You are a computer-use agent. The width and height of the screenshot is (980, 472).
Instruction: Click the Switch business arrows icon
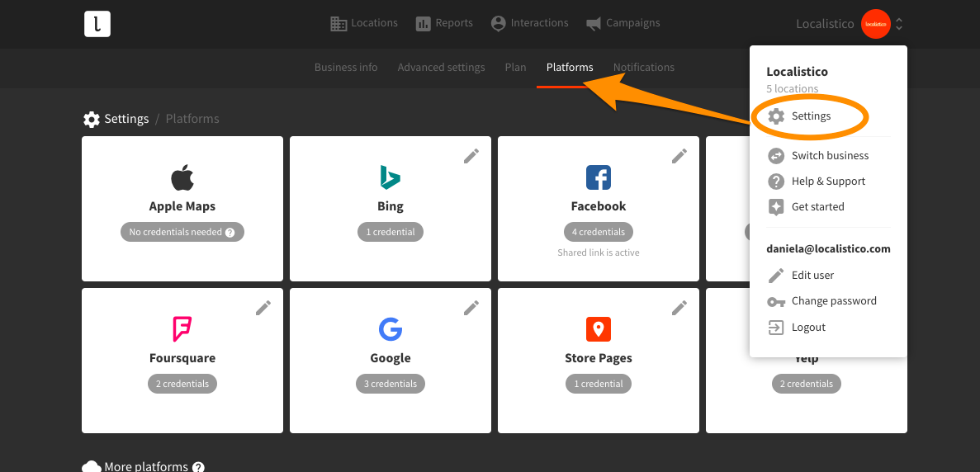(x=775, y=155)
